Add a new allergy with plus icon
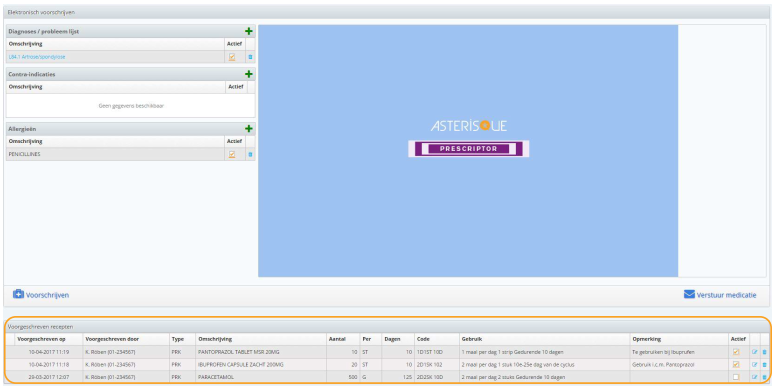 248,129
